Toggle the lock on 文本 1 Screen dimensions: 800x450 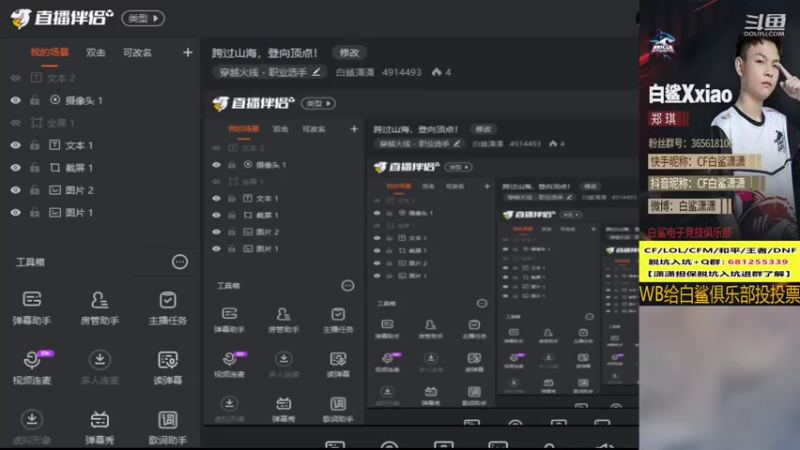pyautogui.click(x=35, y=145)
